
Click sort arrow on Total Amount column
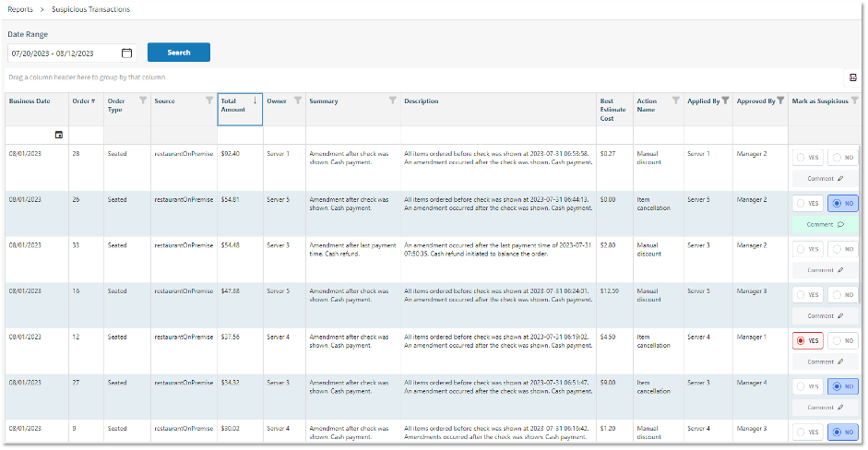pos(256,101)
